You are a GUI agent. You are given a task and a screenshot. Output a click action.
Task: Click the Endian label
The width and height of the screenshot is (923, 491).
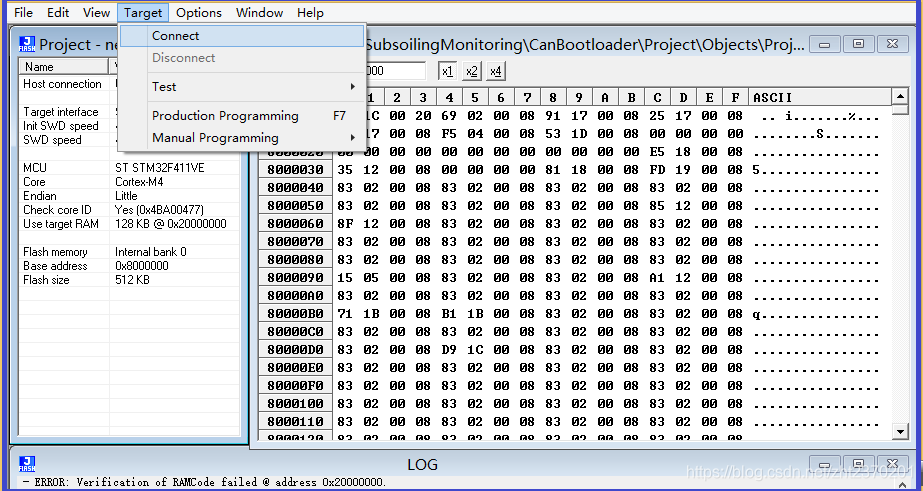coord(39,196)
